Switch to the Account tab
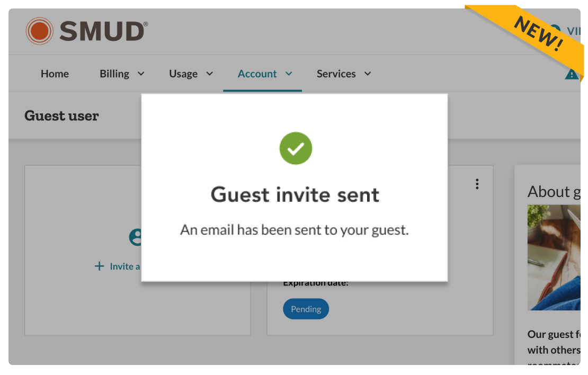Image resolution: width=588 pixels, height=375 pixels. tap(257, 74)
